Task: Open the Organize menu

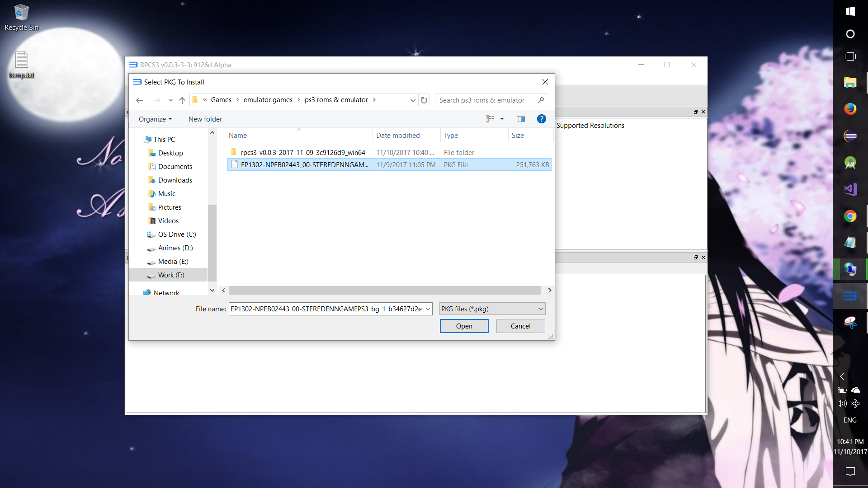Action: click(x=155, y=119)
